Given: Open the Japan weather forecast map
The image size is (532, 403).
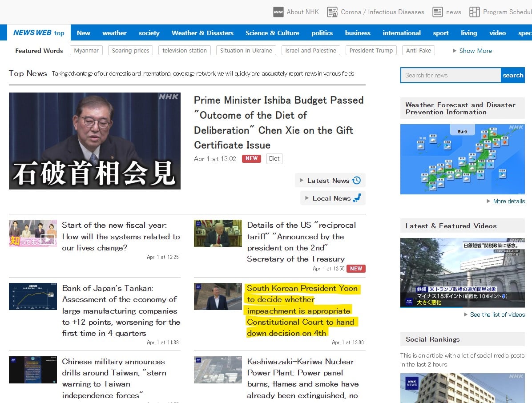Looking at the screenshot, I should pyautogui.click(x=463, y=159).
